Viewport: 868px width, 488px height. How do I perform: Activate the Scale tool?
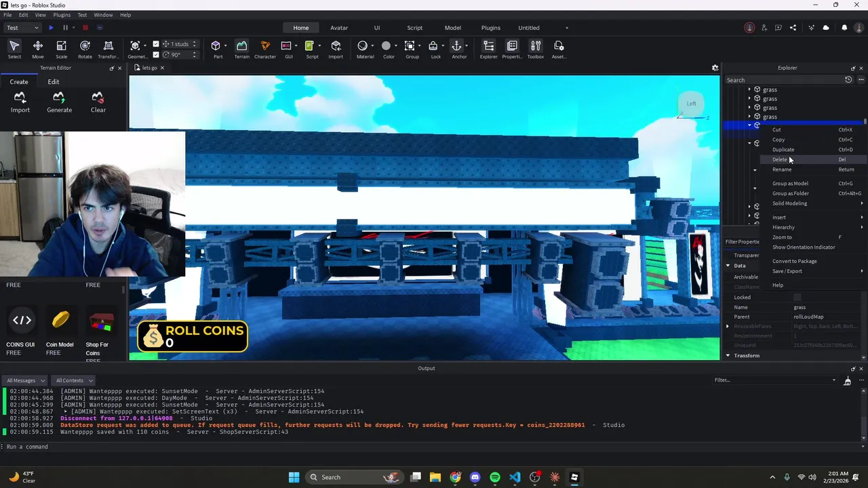click(61, 49)
